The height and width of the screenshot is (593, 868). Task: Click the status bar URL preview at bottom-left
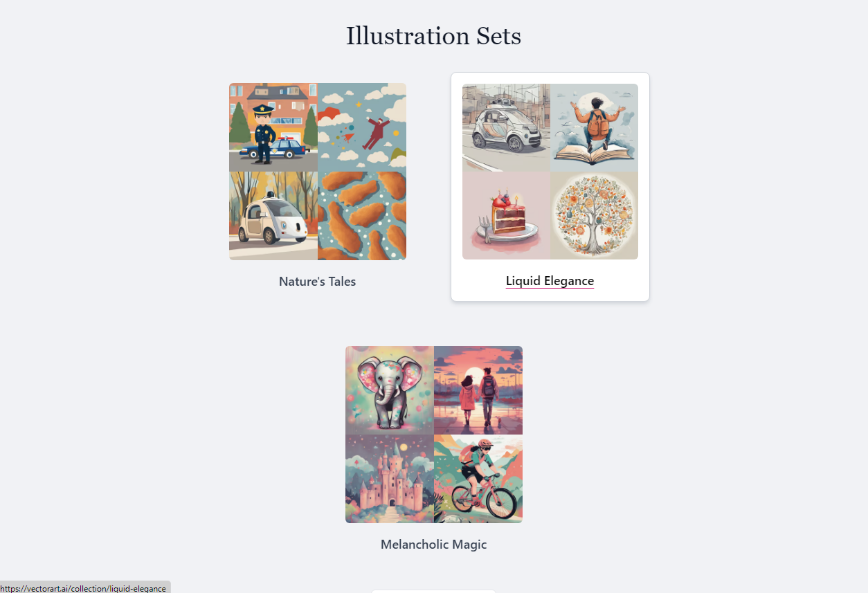click(x=84, y=588)
